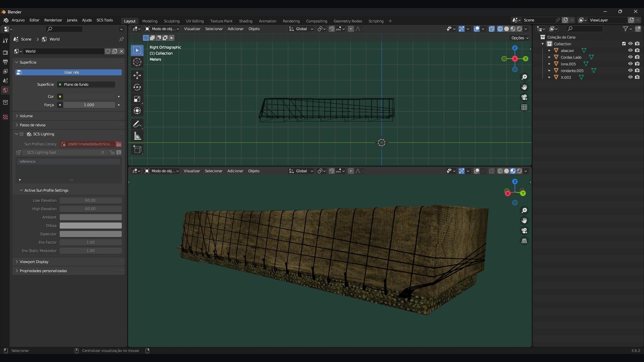This screenshot has height=362, width=644.
Task: Open the Opções dropdown
Action: [520, 38]
